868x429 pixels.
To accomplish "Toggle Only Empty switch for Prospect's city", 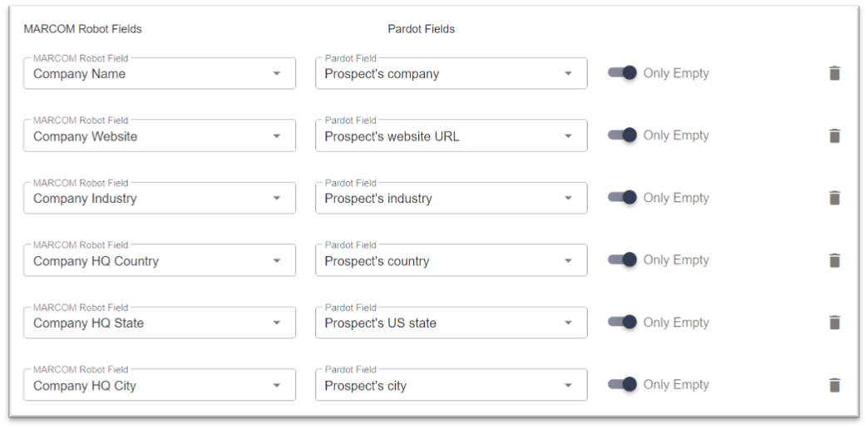I will (622, 384).
